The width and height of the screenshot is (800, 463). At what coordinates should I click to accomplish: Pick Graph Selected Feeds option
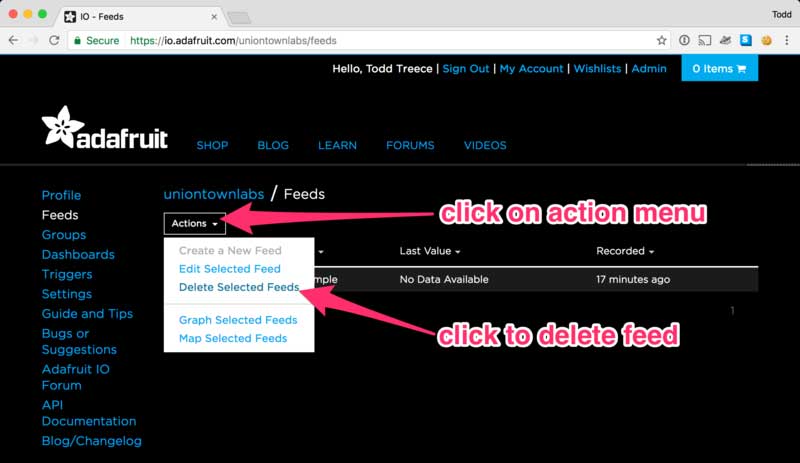coord(238,320)
